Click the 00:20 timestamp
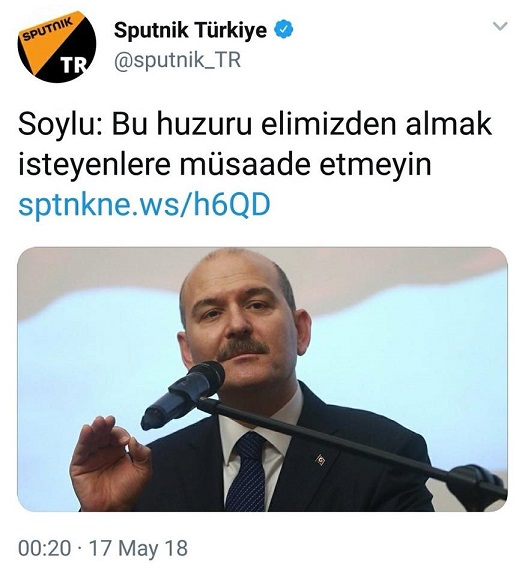Viewport: 525px width, 576px height. click(x=44, y=548)
